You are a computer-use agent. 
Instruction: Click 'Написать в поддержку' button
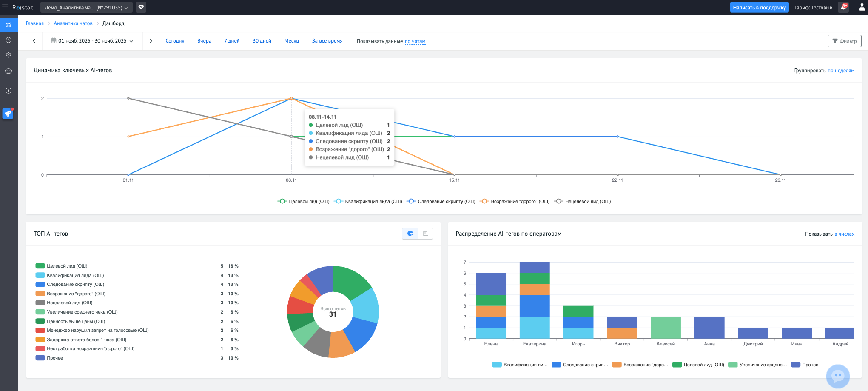pos(759,7)
